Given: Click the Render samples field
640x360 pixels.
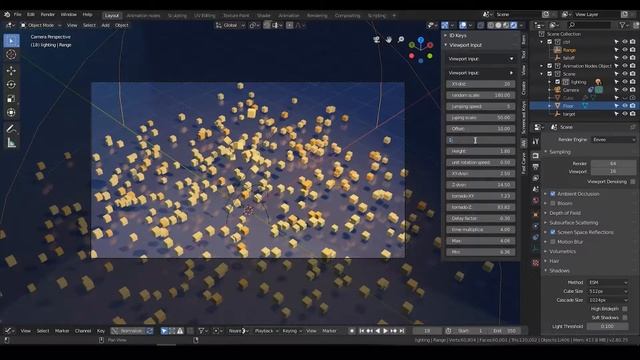Looking at the screenshot, I should [613, 163].
